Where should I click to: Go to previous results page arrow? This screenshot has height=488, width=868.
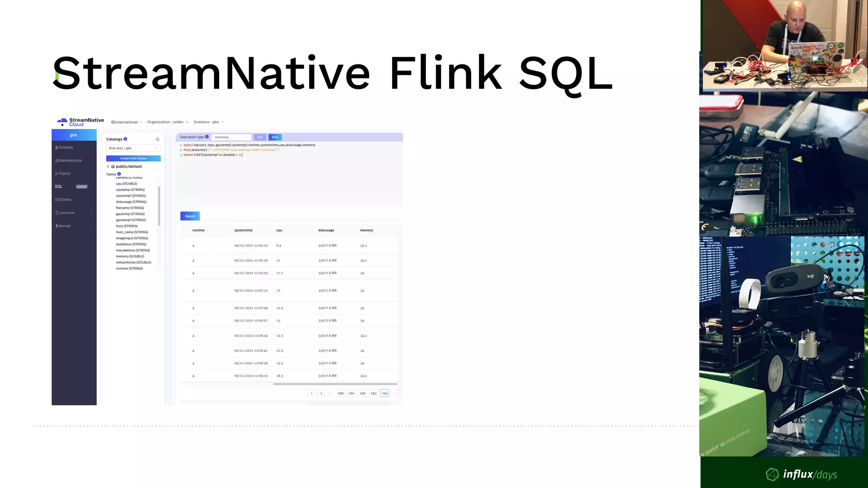pyautogui.click(x=312, y=393)
